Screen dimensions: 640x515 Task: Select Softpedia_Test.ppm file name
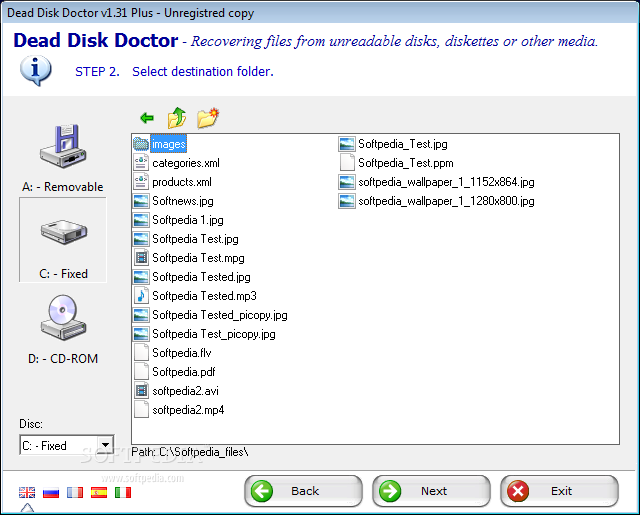tap(406, 163)
